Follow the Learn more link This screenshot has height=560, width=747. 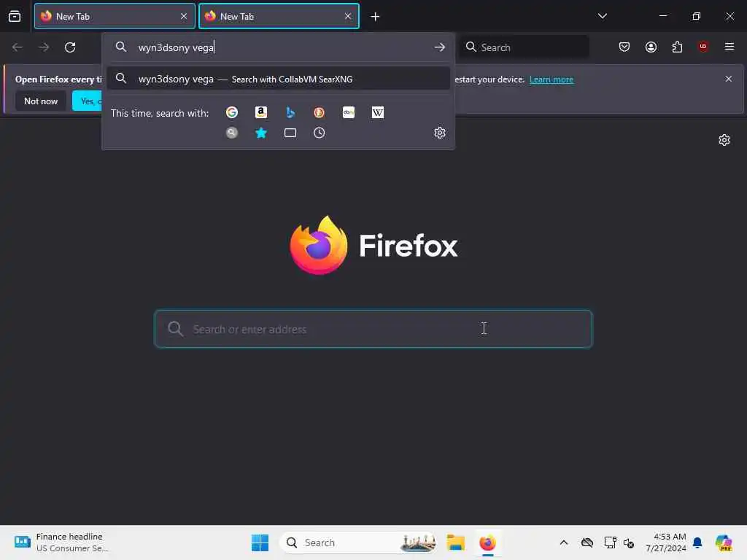click(x=551, y=79)
